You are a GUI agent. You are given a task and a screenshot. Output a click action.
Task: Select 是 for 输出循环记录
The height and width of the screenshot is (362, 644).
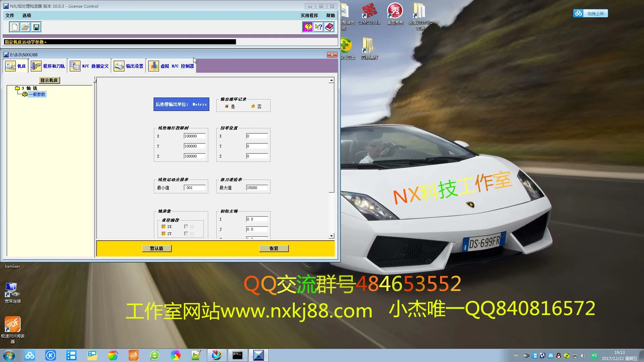click(x=227, y=107)
